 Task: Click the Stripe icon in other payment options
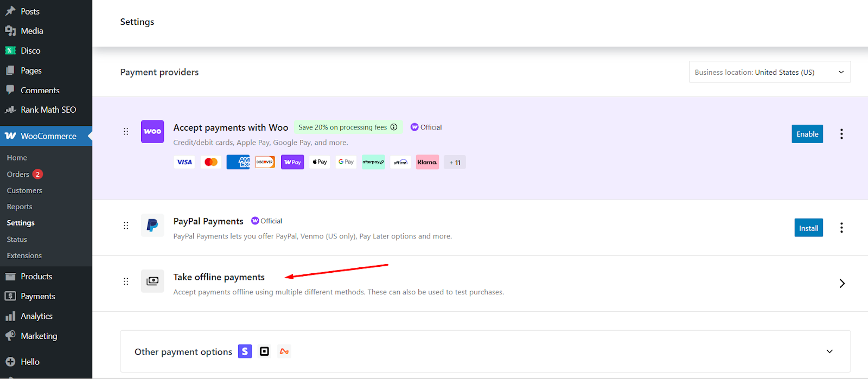coord(245,351)
